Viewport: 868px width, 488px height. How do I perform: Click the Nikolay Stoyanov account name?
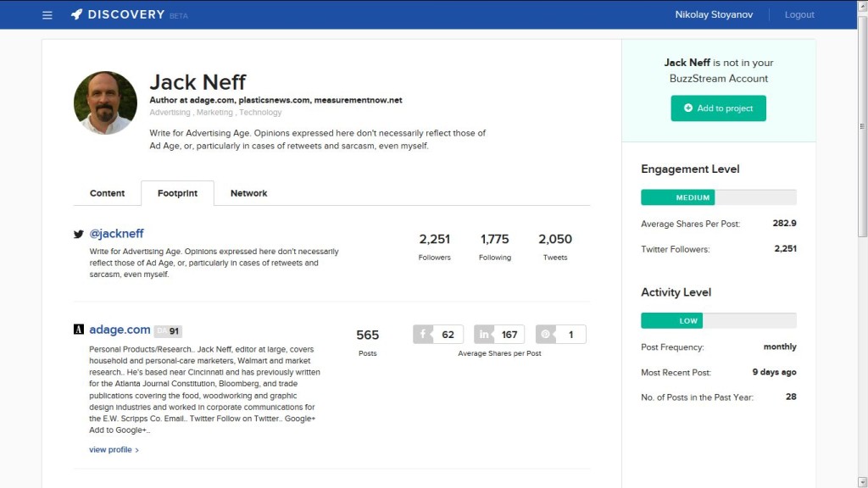click(x=713, y=14)
